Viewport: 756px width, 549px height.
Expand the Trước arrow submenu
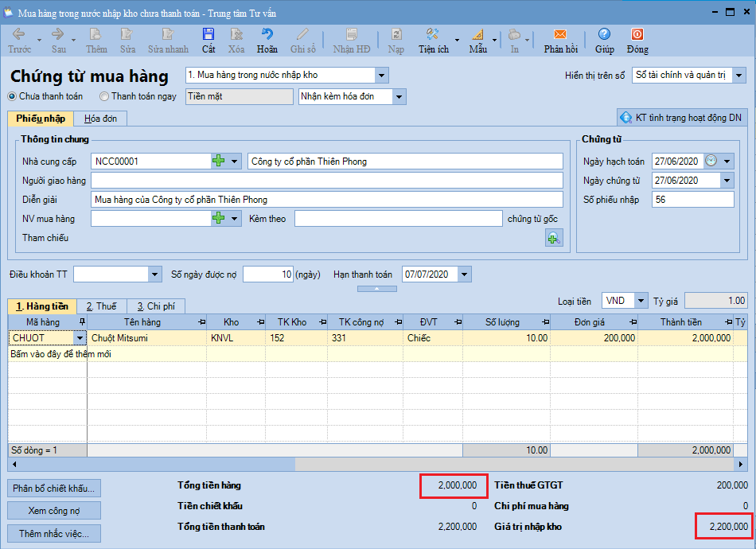[x=40, y=40]
